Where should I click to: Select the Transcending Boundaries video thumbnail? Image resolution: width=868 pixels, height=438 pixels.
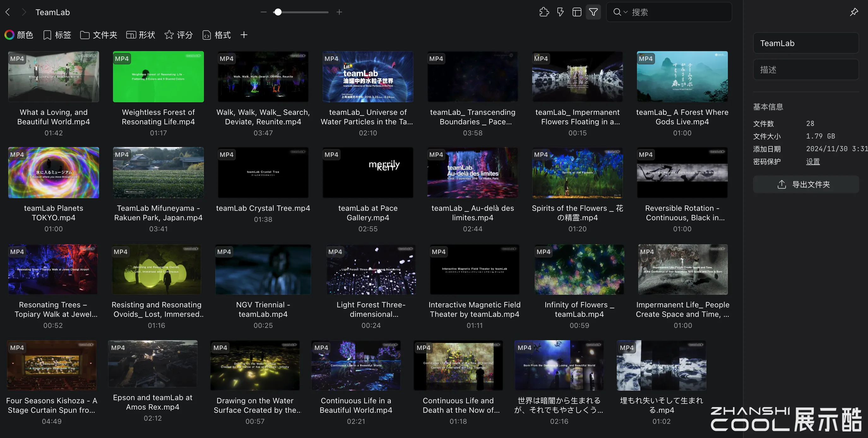click(x=473, y=76)
